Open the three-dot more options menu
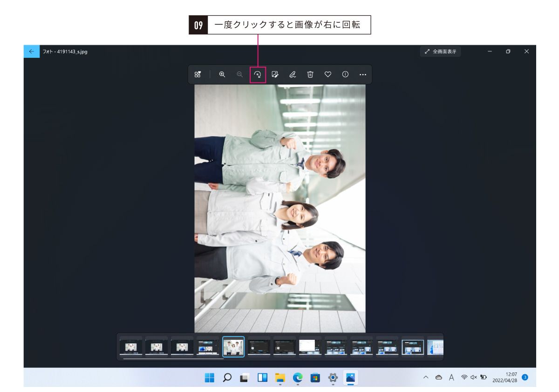 (363, 74)
